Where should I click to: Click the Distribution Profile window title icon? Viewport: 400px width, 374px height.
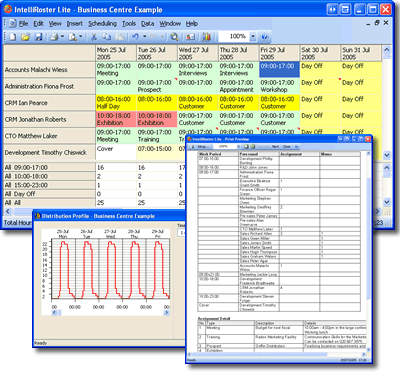coord(38,216)
